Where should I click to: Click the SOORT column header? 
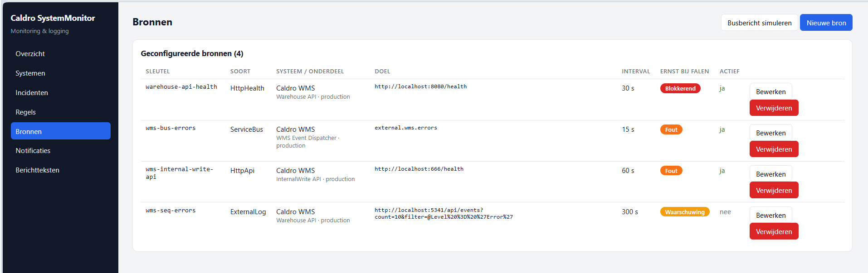[240, 72]
